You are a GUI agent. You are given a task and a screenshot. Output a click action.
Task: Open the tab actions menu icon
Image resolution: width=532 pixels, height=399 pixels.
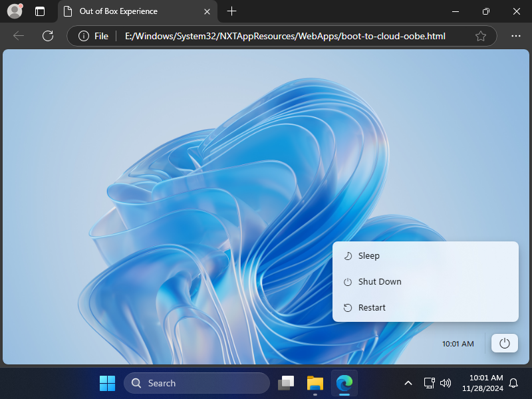click(40, 11)
